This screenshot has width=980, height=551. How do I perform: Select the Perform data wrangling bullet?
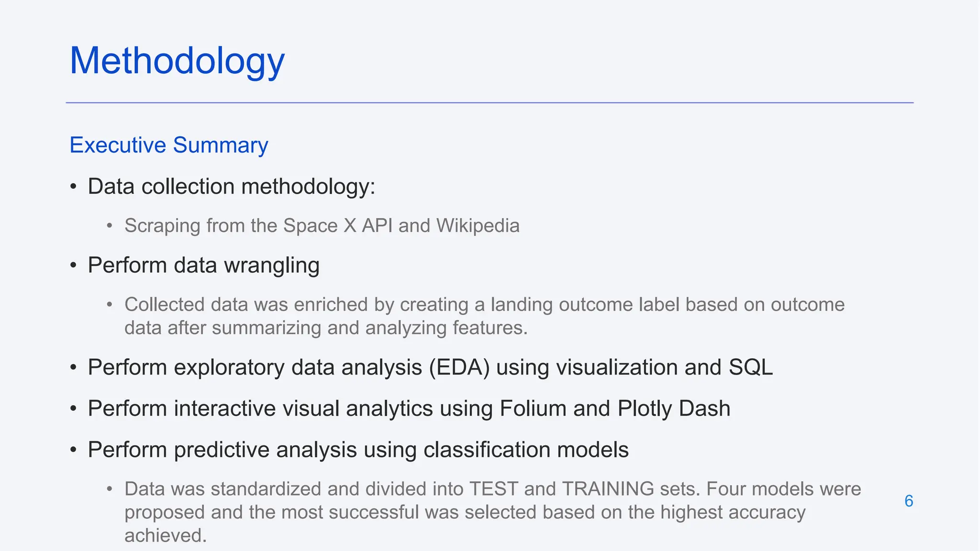tap(203, 265)
